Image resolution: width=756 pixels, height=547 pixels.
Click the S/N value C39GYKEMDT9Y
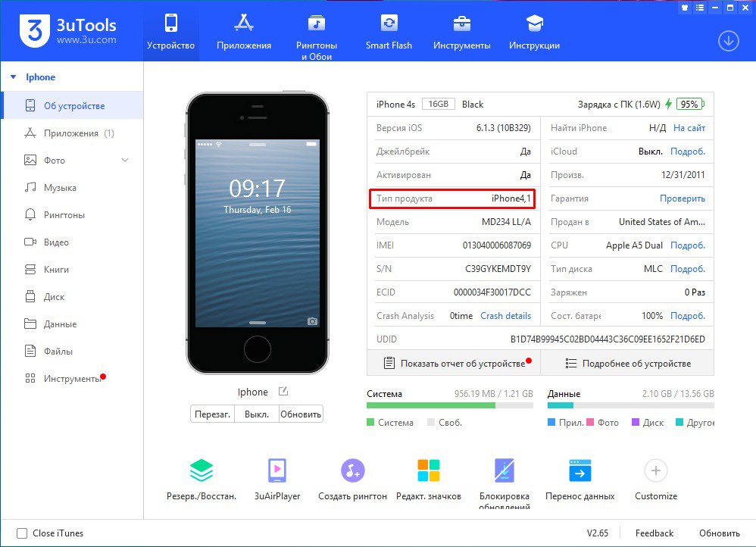tap(498, 269)
